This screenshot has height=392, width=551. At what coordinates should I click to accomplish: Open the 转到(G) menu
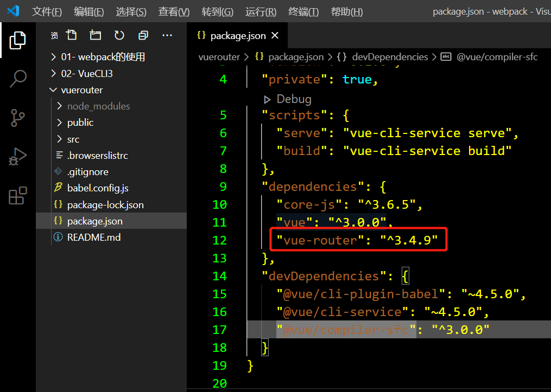(218, 12)
